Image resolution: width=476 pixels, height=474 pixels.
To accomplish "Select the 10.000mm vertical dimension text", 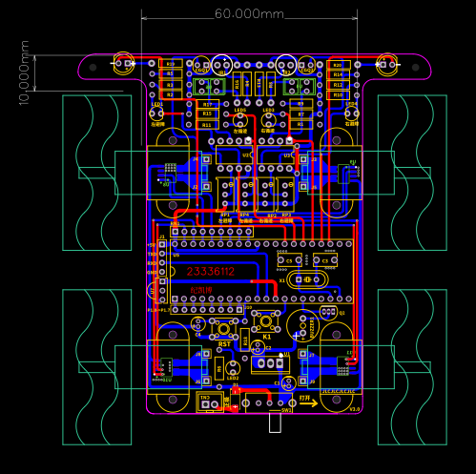I will click(24, 72).
